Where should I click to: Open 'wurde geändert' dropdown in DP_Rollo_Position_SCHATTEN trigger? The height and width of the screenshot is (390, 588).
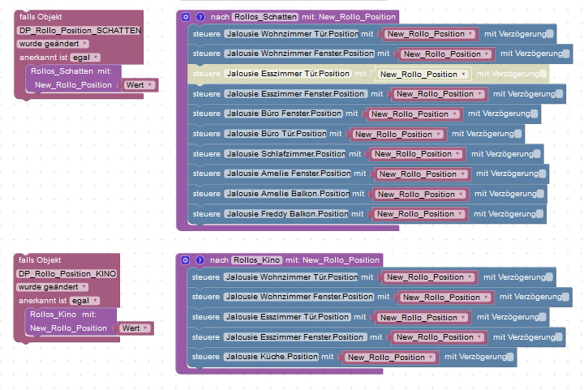53,44
